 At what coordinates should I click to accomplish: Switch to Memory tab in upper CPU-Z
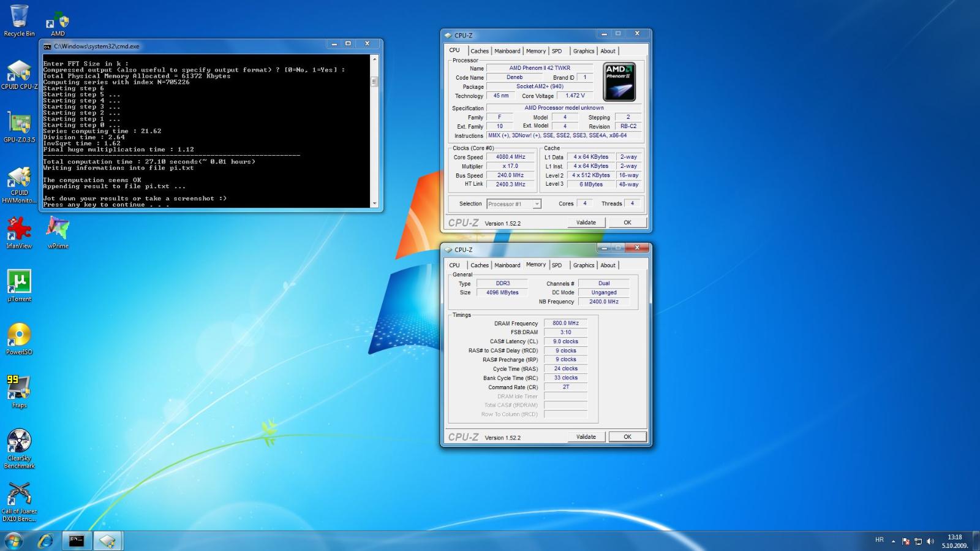(536, 51)
